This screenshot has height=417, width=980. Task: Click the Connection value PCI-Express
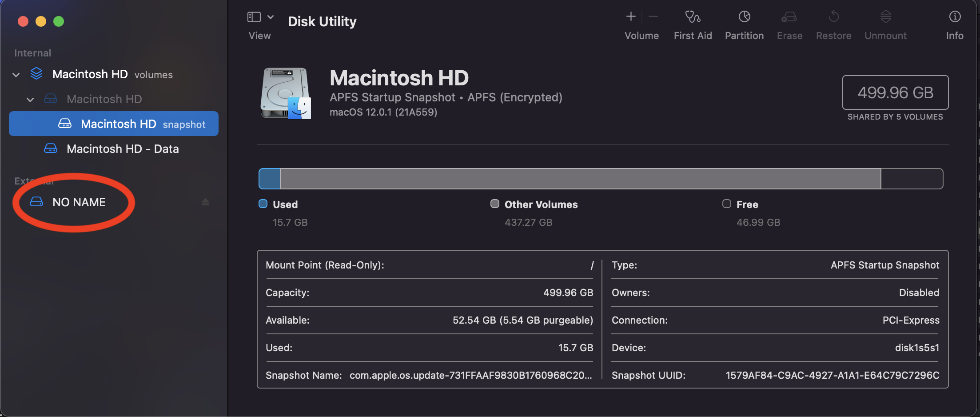click(911, 320)
